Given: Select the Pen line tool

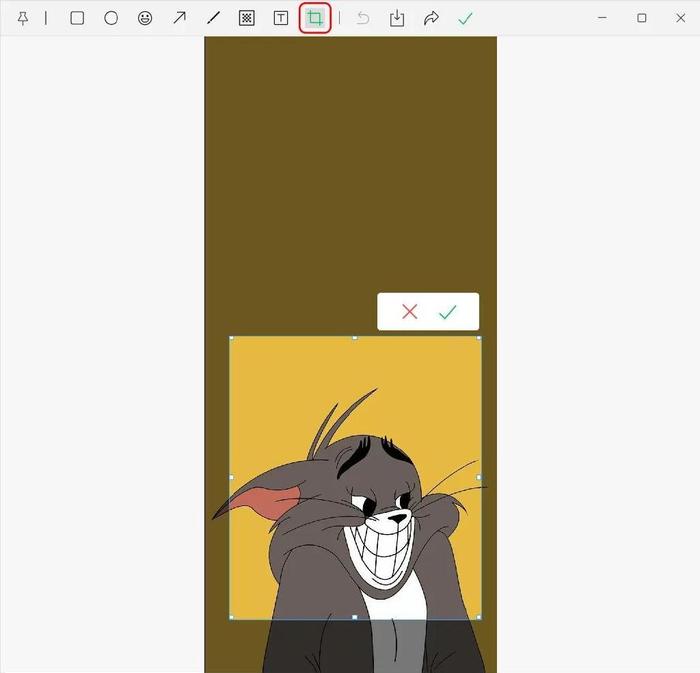Looking at the screenshot, I should tap(213, 18).
